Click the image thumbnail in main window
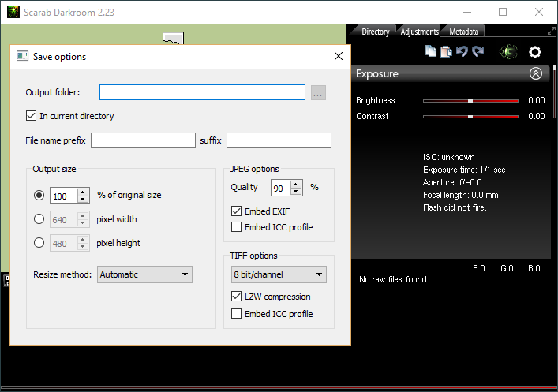Viewport: 558px width, 392px height. point(174,39)
